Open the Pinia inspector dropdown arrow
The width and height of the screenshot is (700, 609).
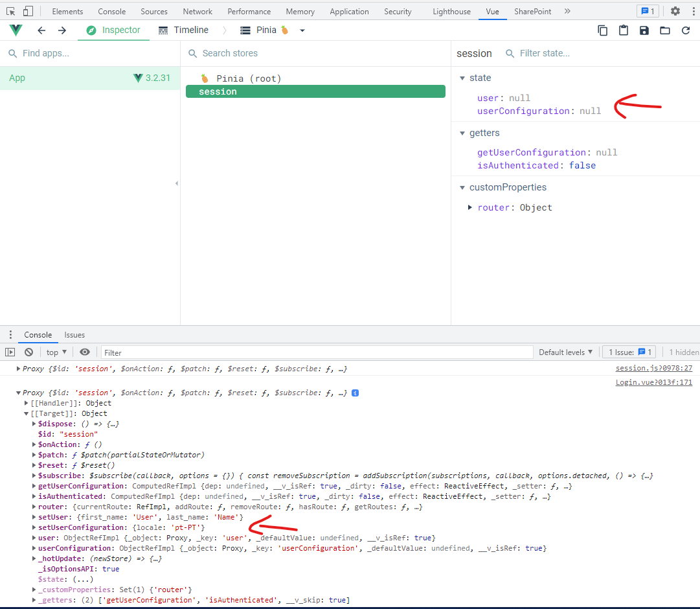302,30
